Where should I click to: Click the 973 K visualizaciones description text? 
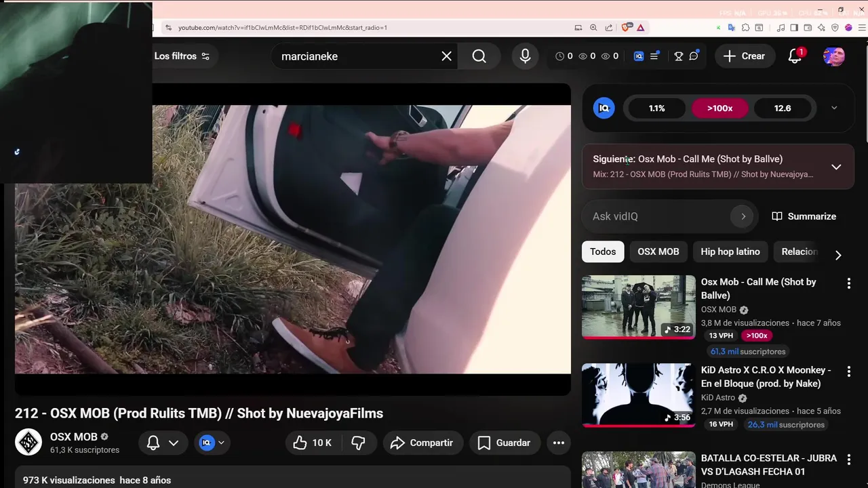[97, 480]
